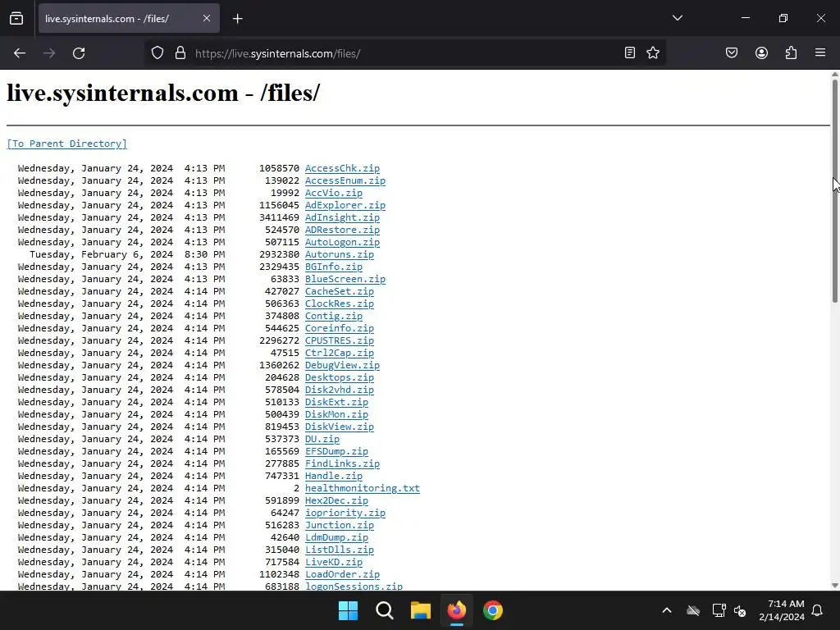
Task: Open the Firefox account icon
Action: pos(761,52)
